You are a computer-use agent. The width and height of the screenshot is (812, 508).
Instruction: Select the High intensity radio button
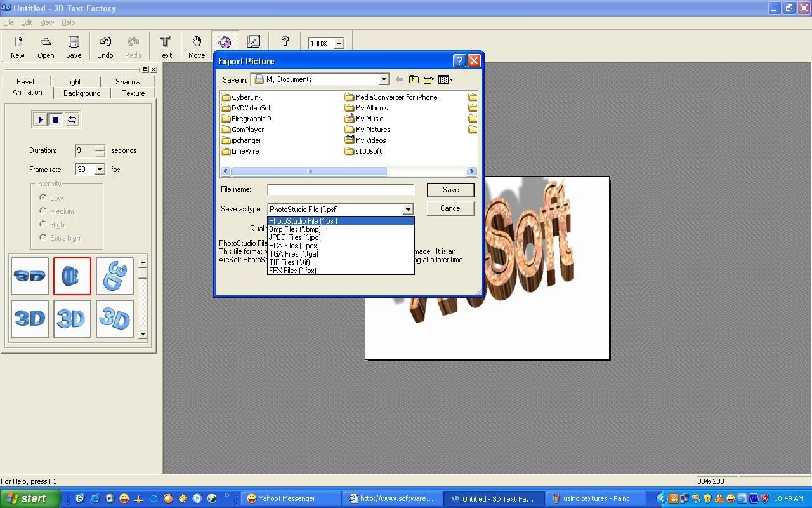[42, 224]
